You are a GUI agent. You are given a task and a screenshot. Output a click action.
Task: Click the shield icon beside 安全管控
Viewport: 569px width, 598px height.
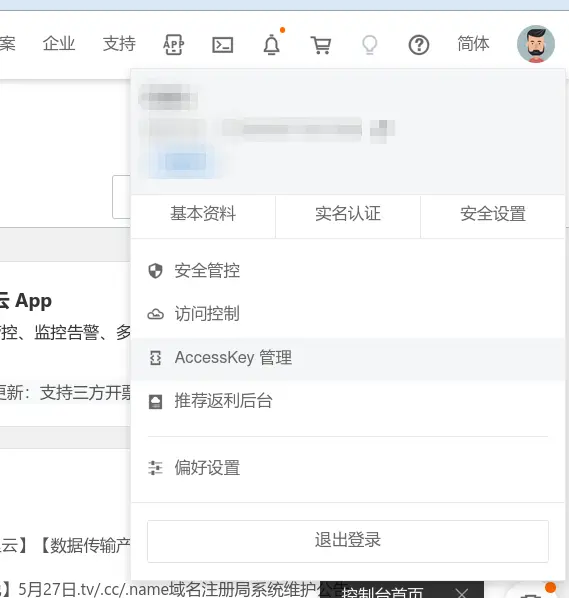[x=155, y=271]
